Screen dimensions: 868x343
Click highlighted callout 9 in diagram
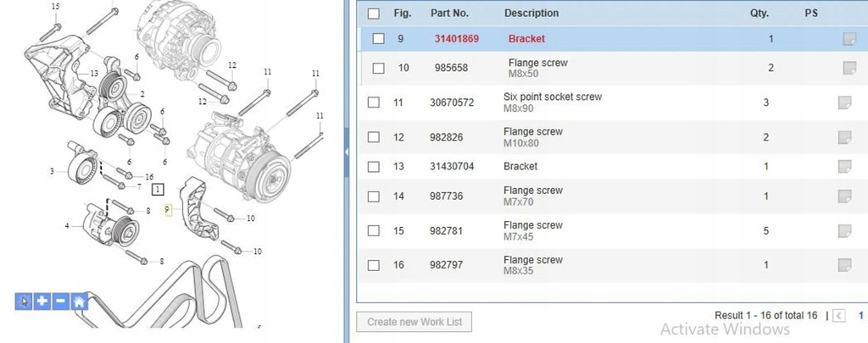[x=168, y=210]
